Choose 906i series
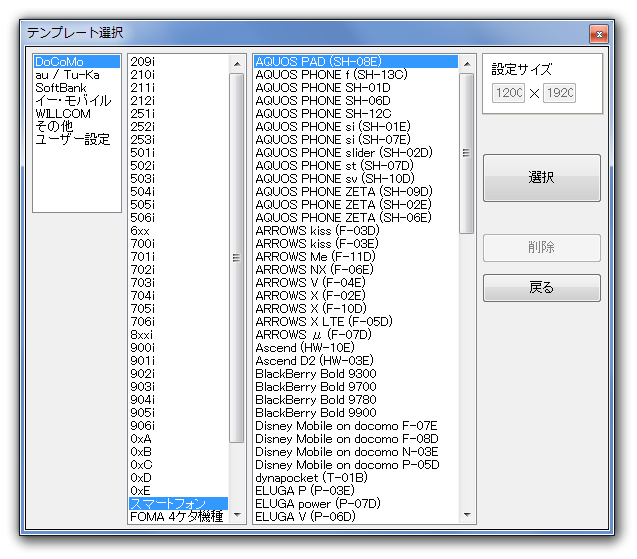This screenshot has width=637, height=559. (x=178, y=426)
